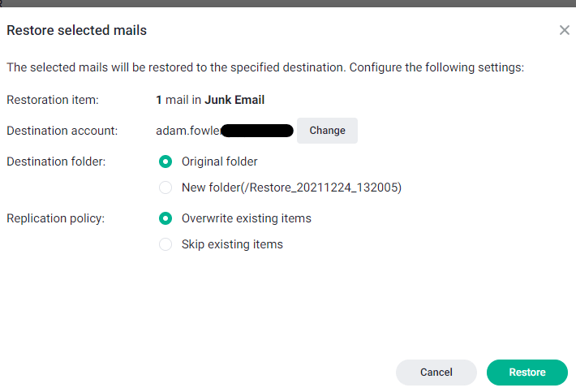This screenshot has width=576, height=392.
Task: Click Change to pick another destination account
Action: click(x=327, y=131)
